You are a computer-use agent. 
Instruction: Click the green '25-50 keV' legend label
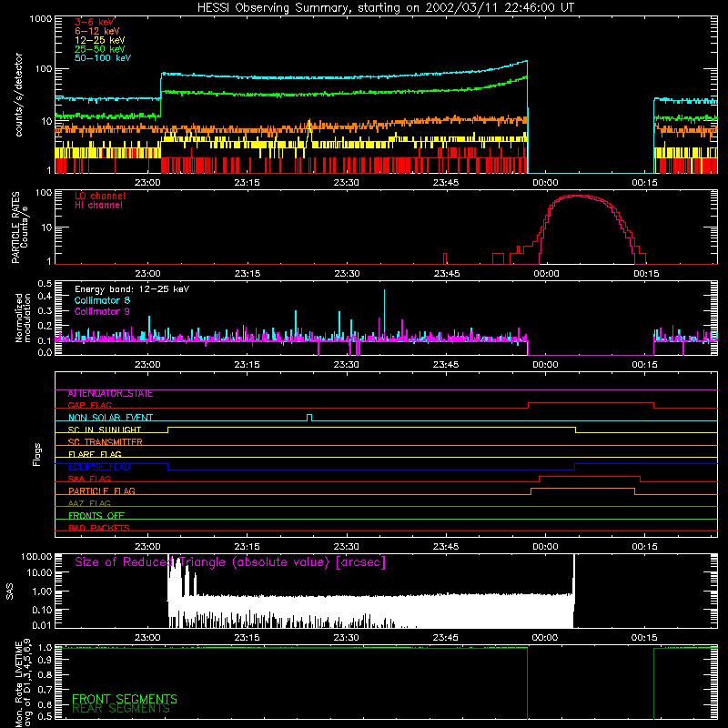100,49
